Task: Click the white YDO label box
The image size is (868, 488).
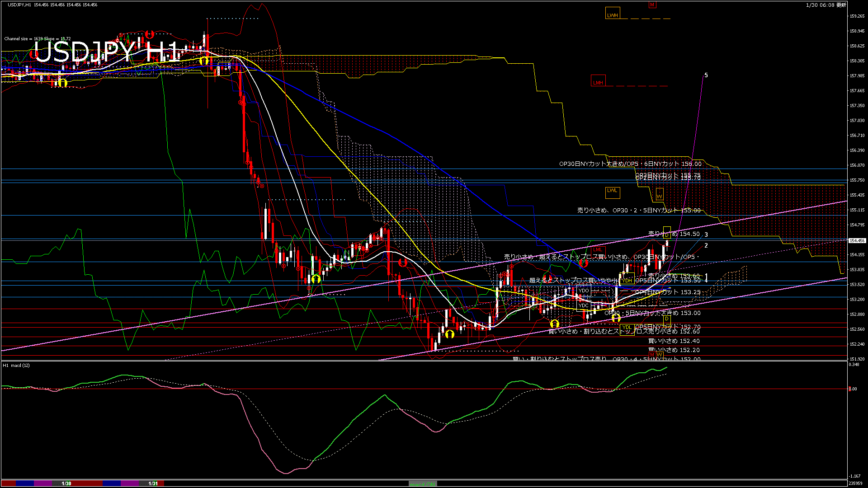Action: [x=584, y=290]
